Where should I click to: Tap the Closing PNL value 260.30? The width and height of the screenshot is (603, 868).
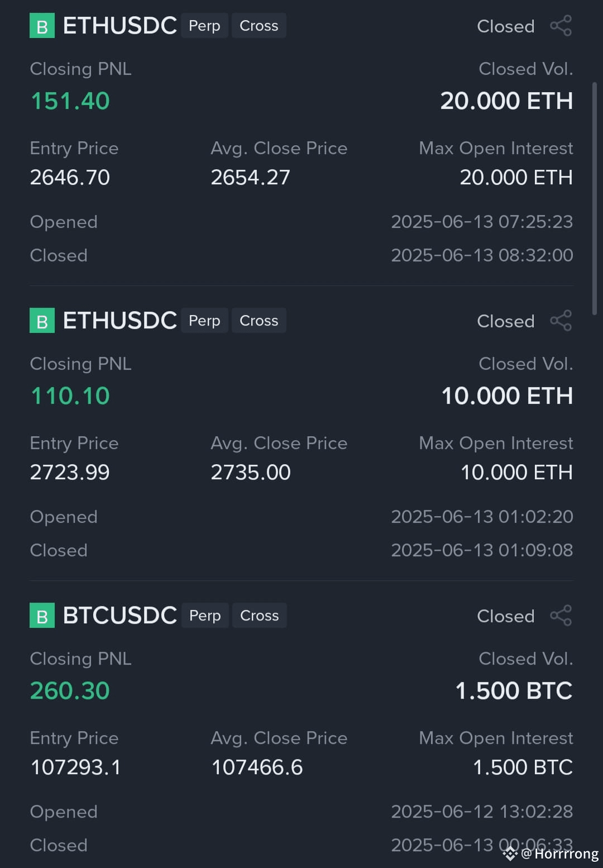tap(70, 691)
